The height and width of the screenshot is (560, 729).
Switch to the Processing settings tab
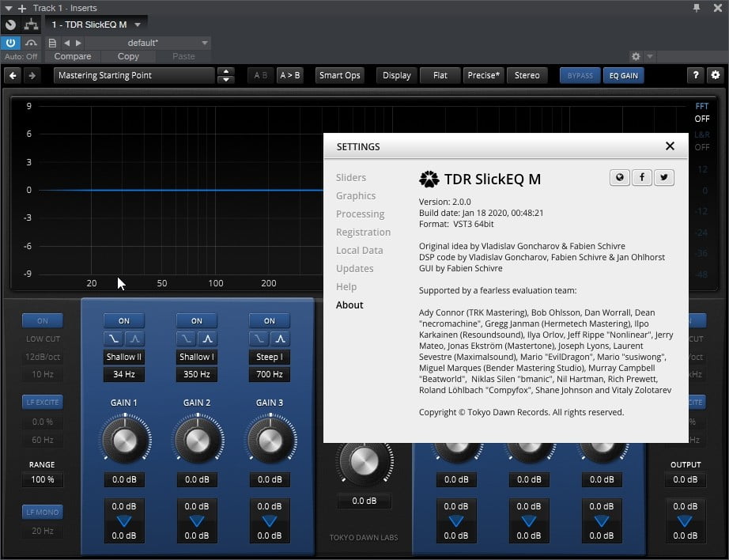point(361,214)
